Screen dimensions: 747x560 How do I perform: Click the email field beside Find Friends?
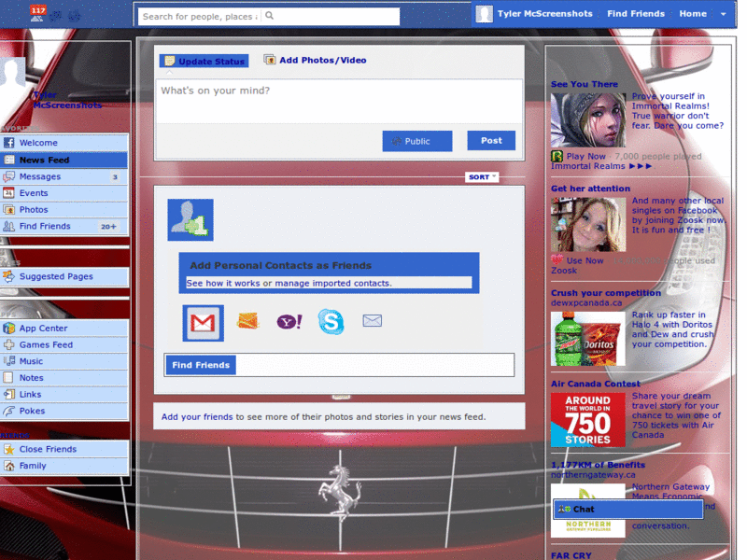374,365
